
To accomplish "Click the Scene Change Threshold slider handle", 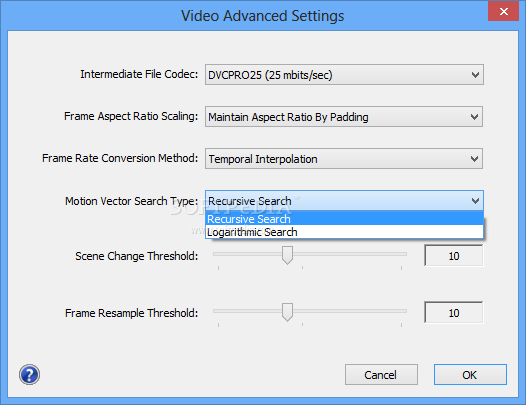I will (x=287, y=255).
